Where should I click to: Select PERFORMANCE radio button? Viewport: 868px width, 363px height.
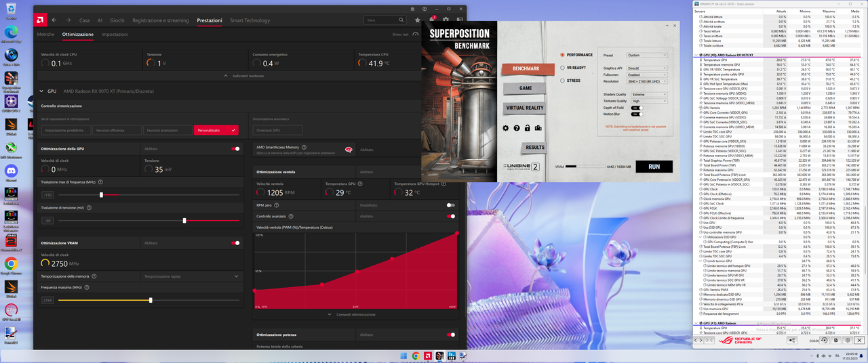(562, 55)
